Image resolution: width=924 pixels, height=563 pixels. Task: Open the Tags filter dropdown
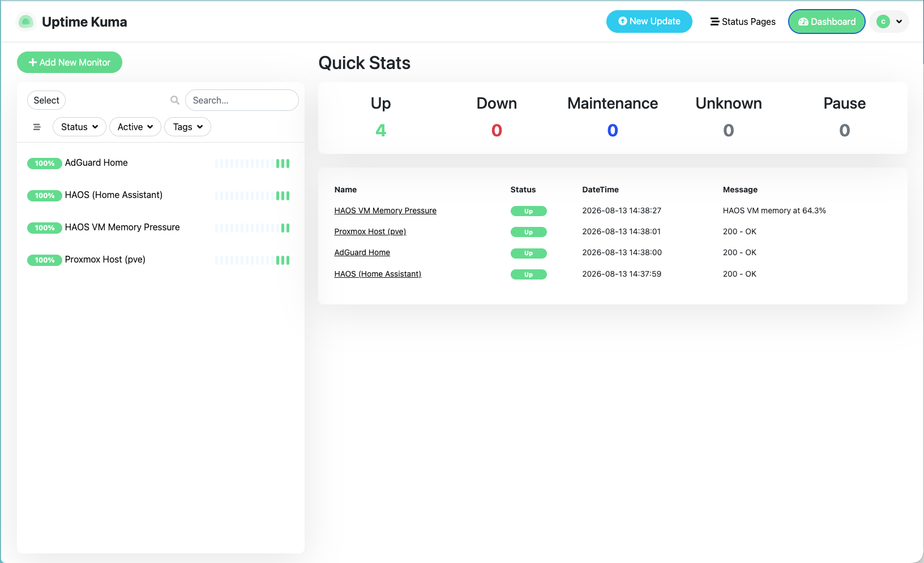pos(187,127)
